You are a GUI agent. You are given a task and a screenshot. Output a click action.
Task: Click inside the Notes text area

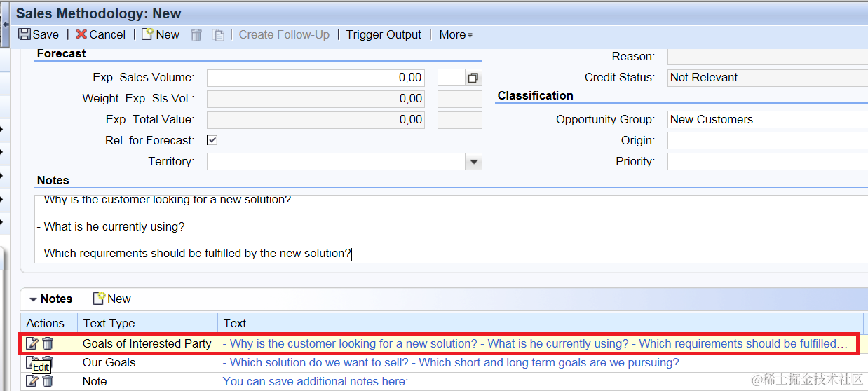click(x=451, y=228)
